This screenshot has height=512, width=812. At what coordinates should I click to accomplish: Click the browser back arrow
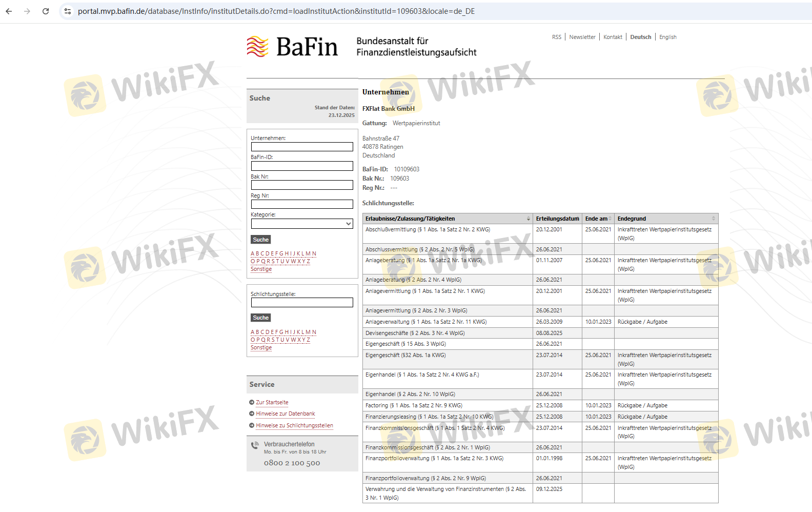coord(9,11)
